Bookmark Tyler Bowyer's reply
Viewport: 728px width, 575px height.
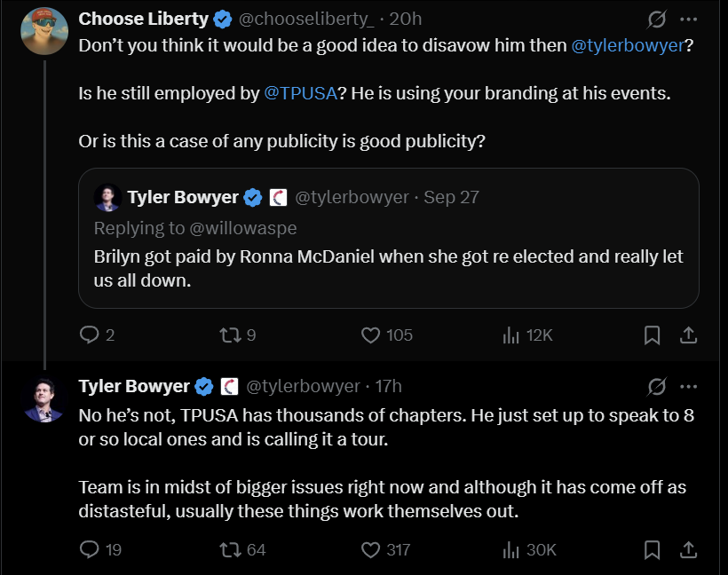652,550
